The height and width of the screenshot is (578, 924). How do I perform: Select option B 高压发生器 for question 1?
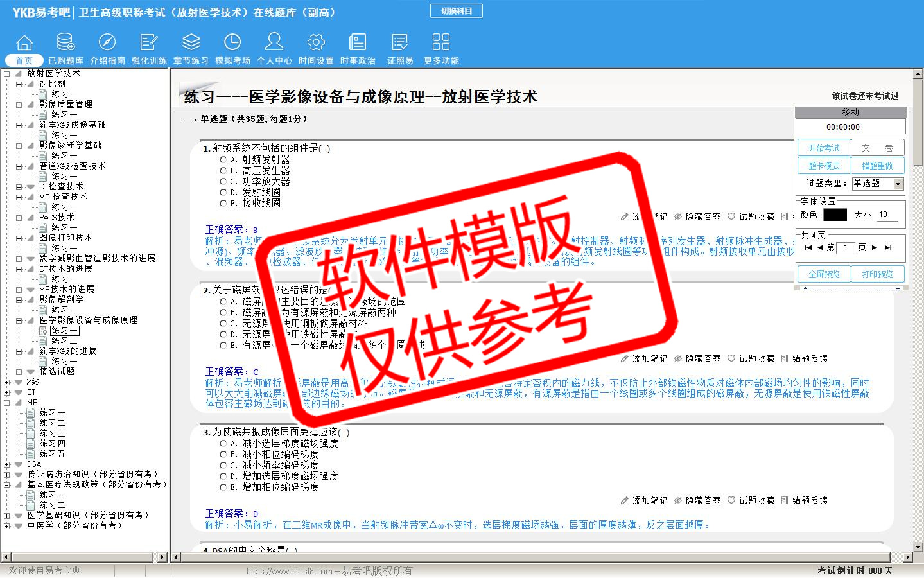(x=223, y=171)
